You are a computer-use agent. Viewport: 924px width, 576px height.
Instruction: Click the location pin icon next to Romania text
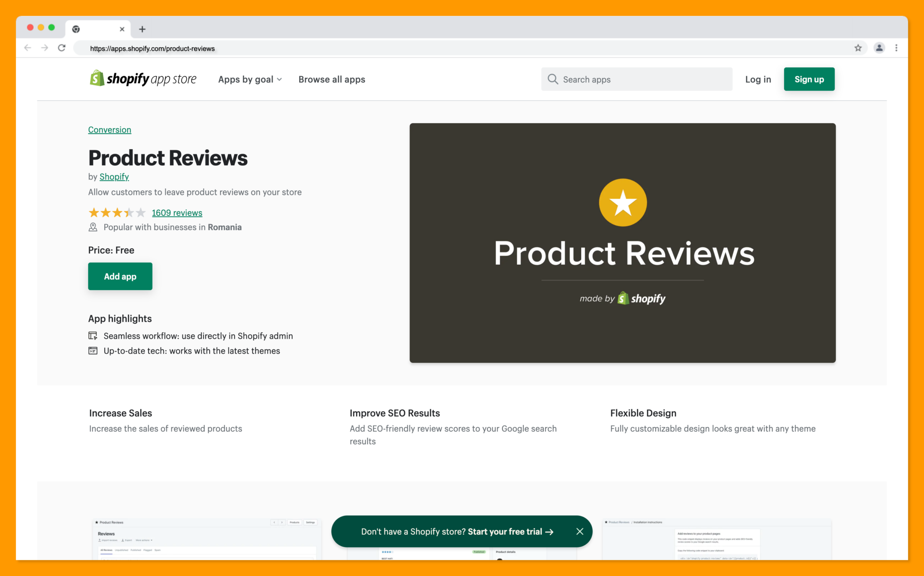pos(92,227)
